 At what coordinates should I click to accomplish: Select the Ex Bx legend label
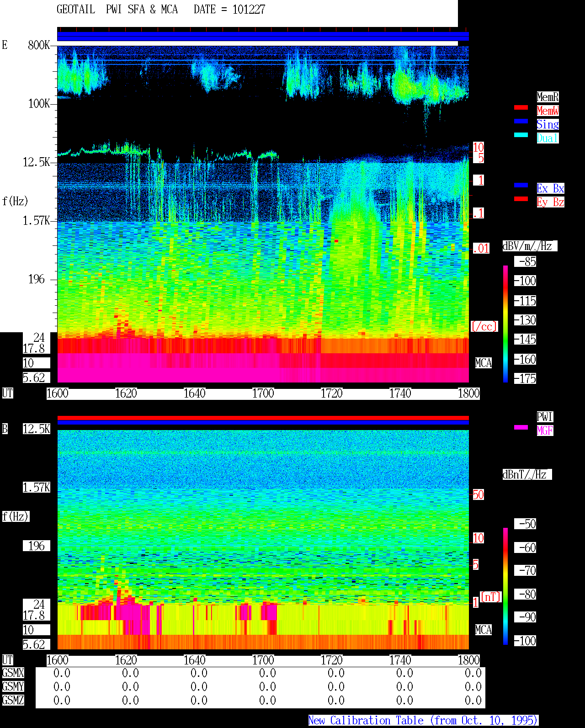pos(550,188)
